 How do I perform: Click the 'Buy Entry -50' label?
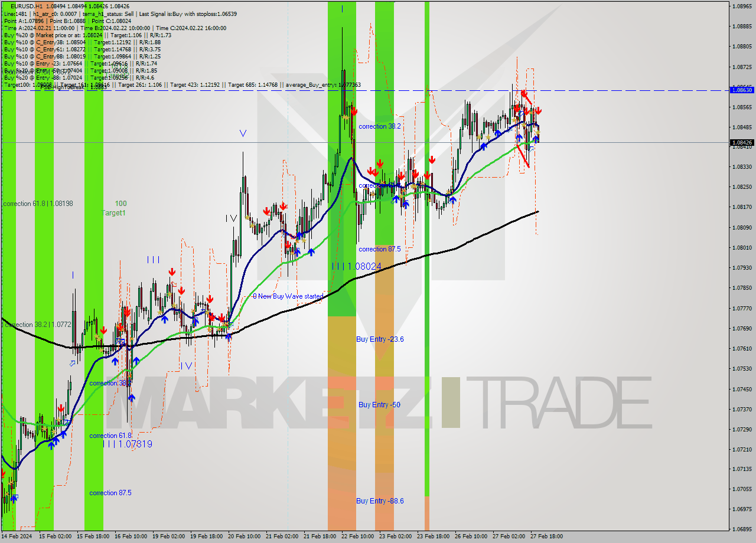click(379, 405)
